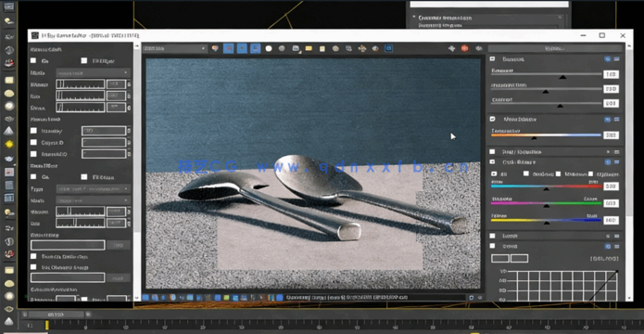This screenshot has width=644, height=334.
Task: Click the second small button above the curve graph
Action: (x=519, y=258)
